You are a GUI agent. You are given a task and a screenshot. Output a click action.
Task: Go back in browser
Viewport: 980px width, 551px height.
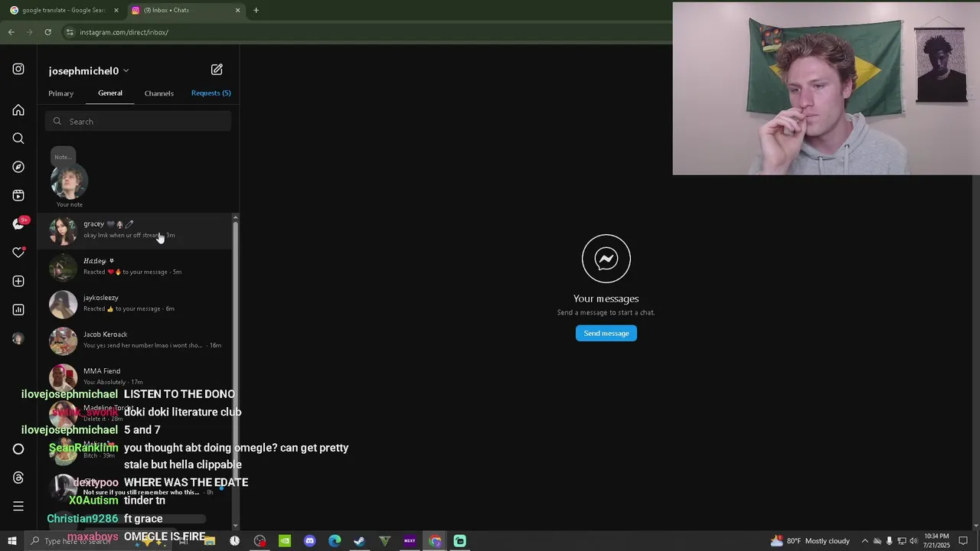tap(11, 32)
